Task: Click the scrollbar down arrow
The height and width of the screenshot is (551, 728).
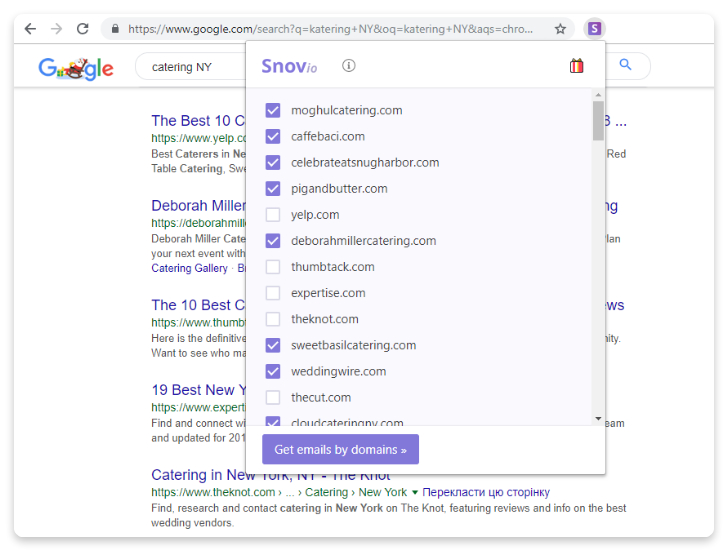Action: (x=598, y=419)
